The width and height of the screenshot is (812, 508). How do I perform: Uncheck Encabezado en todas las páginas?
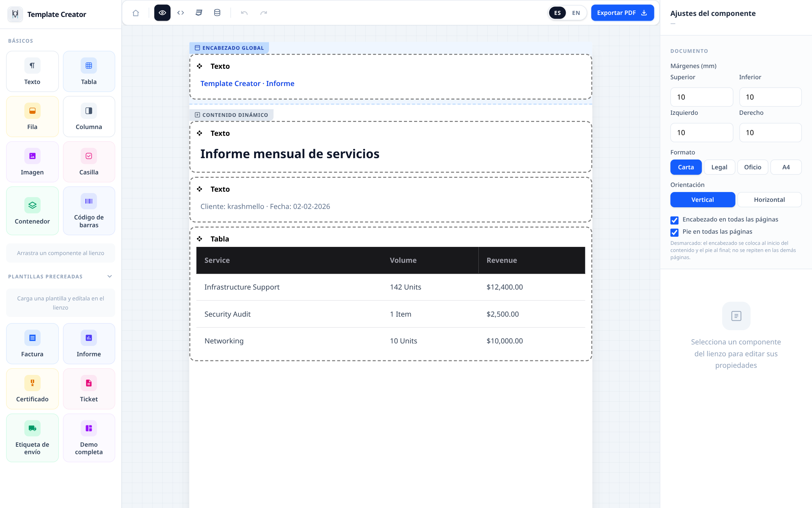click(x=674, y=220)
